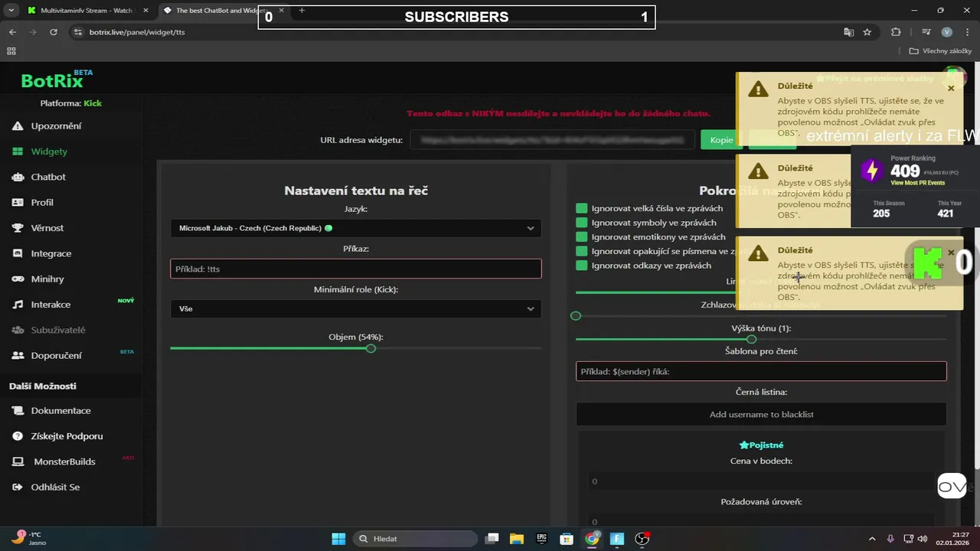Click the green Kopie button
The height and width of the screenshot is (551, 980).
point(721,139)
